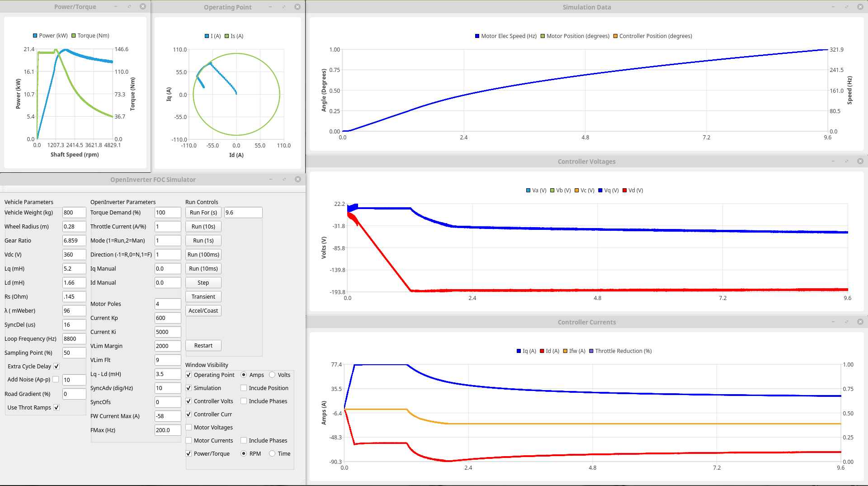Disable the Extra Cycle Delay checkbox
This screenshot has height=486, width=868.
(57, 366)
